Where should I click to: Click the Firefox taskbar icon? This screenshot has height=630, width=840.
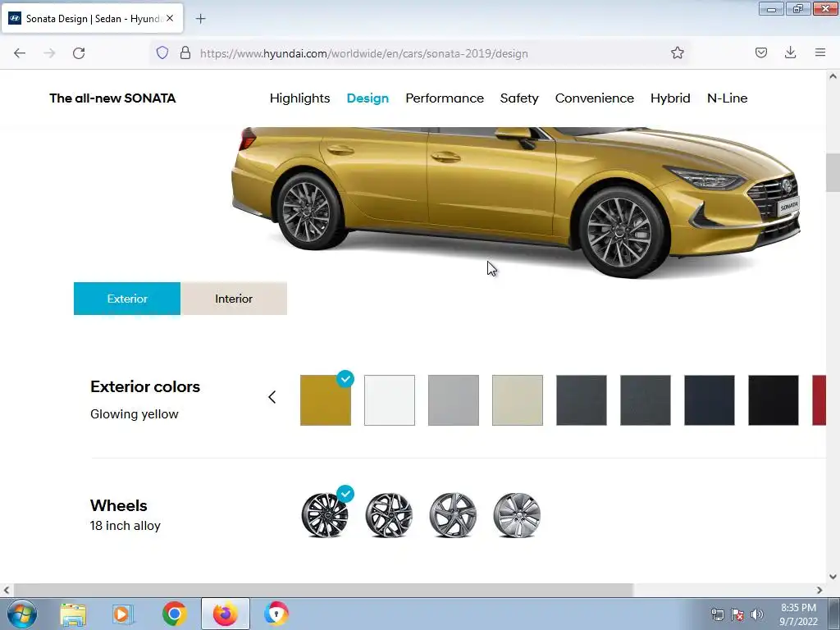point(225,614)
